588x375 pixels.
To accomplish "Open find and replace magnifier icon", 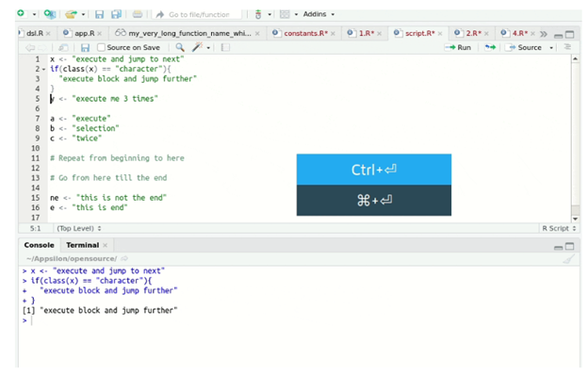I will pyautogui.click(x=180, y=47).
